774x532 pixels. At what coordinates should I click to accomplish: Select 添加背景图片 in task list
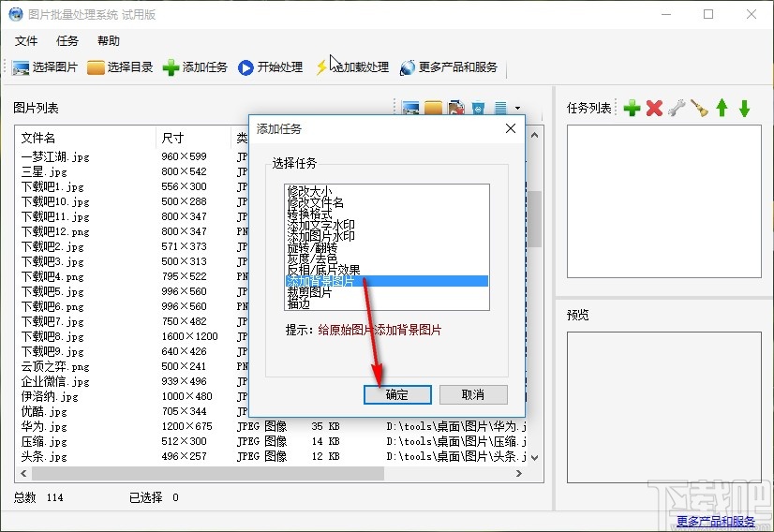pos(387,281)
